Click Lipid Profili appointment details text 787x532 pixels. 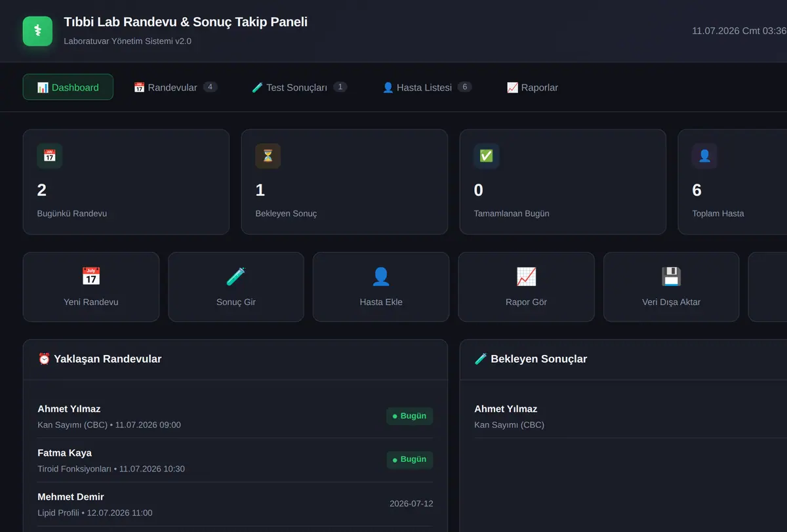tap(95, 512)
